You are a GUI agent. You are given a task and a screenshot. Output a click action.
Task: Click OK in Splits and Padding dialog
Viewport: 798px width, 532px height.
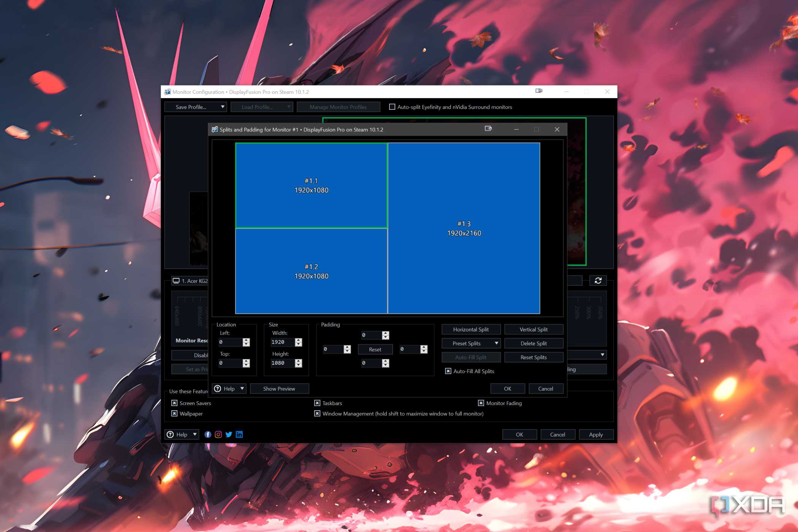[508, 389]
